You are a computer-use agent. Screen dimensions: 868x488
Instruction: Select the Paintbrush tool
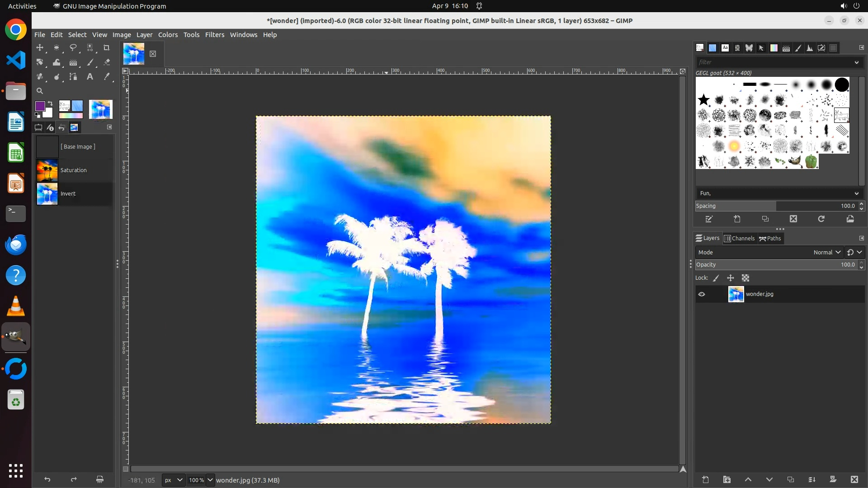tap(90, 62)
